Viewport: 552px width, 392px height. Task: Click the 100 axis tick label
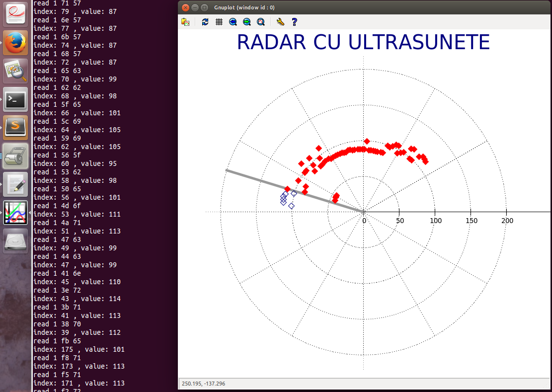tap(436, 221)
